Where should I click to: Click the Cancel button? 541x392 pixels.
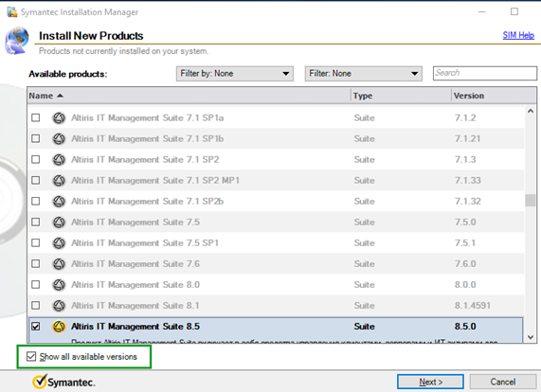pyautogui.click(x=503, y=382)
